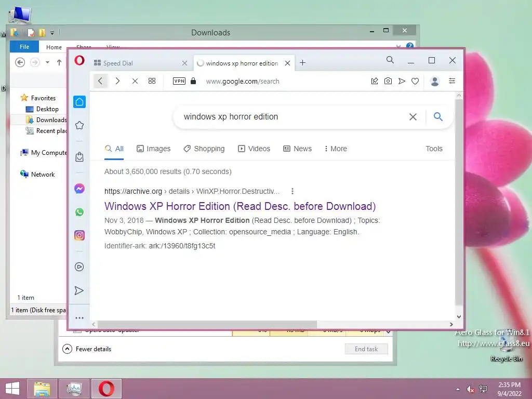
Task: Select Favorites in Downloads navigation pane
Action: click(38, 98)
